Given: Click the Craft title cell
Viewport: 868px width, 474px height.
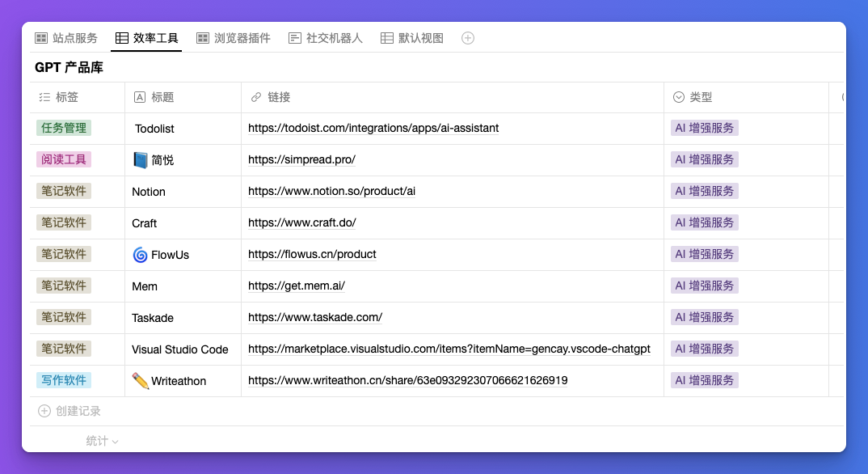Looking at the screenshot, I should coord(183,223).
